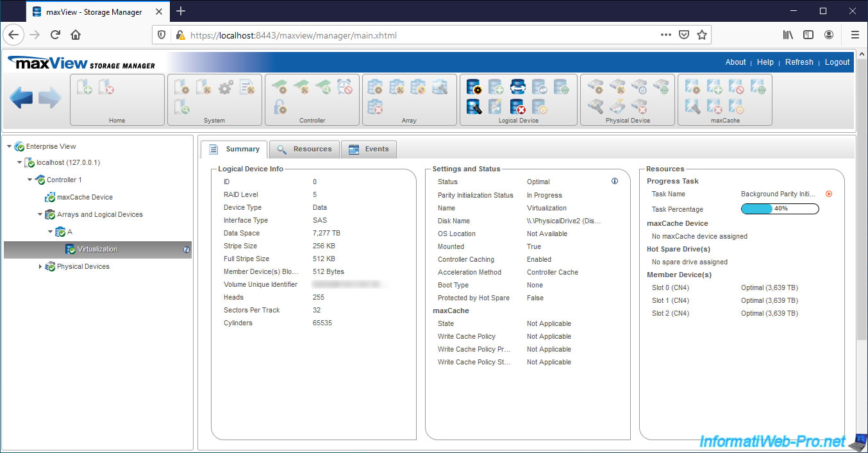This screenshot has height=453, width=868.
Task: Open the Firefox hamburger menu
Action: tap(855, 35)
